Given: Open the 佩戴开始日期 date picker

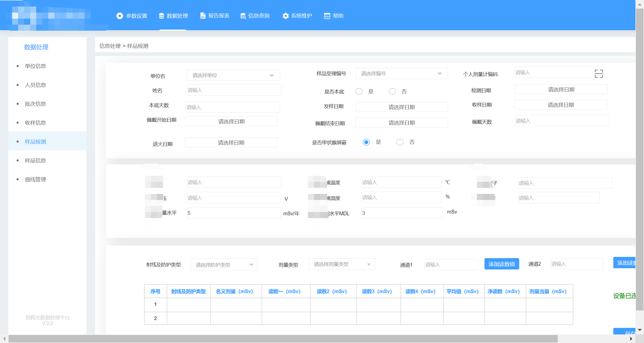Looking at the screenshot, I should pos(231,121).
